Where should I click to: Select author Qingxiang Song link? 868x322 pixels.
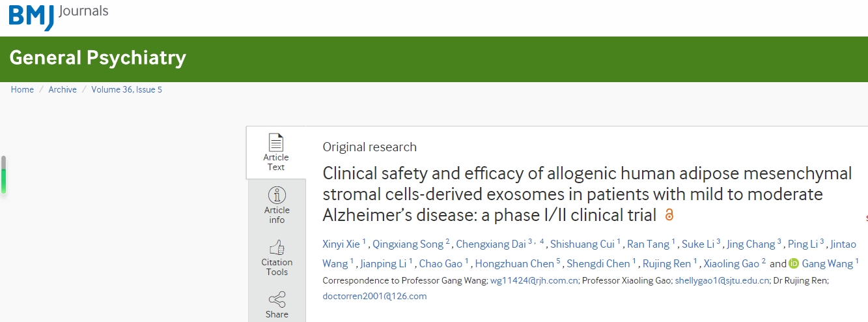(x=407, y=244)
